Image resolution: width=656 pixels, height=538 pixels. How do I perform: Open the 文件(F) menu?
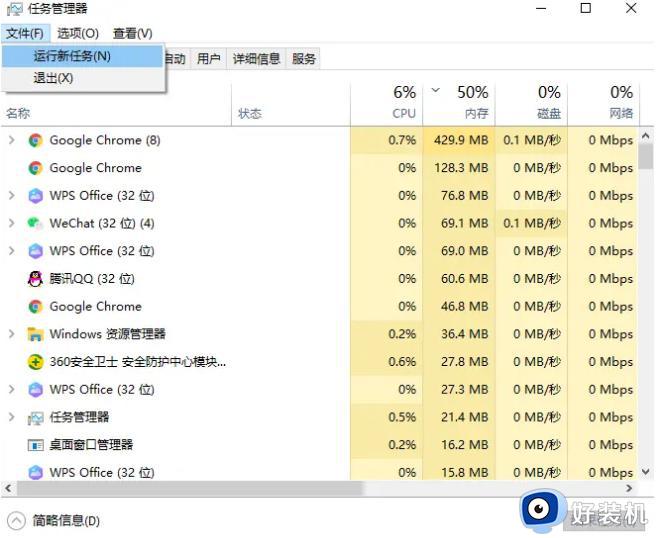point(25,33)
